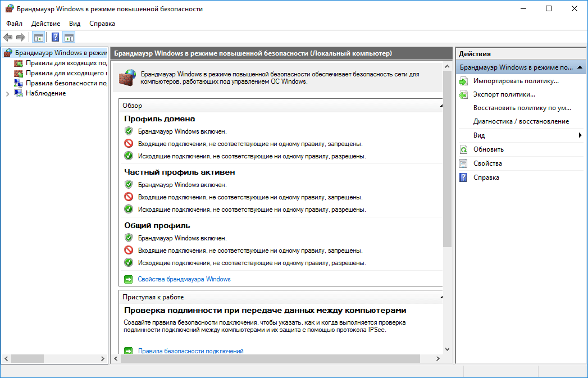
Task: Open the Действие menu
Action: coord(44,24)
